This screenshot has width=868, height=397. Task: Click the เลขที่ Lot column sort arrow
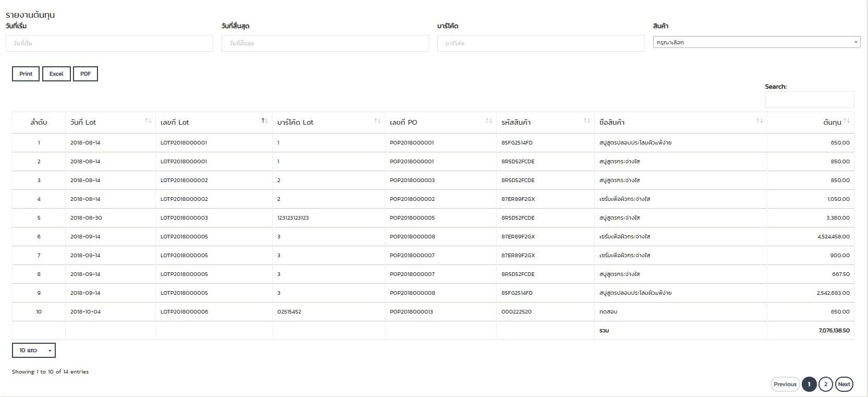pyautogui.click(x=264, y=121)
